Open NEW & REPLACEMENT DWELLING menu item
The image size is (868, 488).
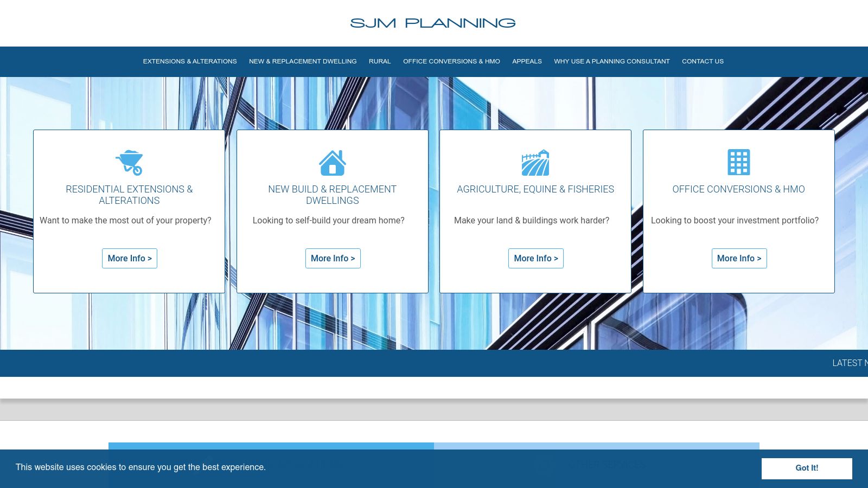[x=303, y=61]
